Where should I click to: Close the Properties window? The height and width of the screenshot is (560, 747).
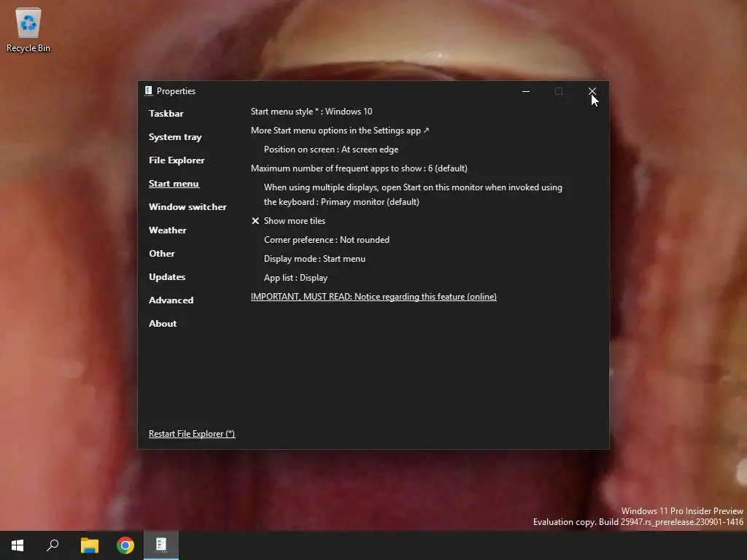click(592, 91)
